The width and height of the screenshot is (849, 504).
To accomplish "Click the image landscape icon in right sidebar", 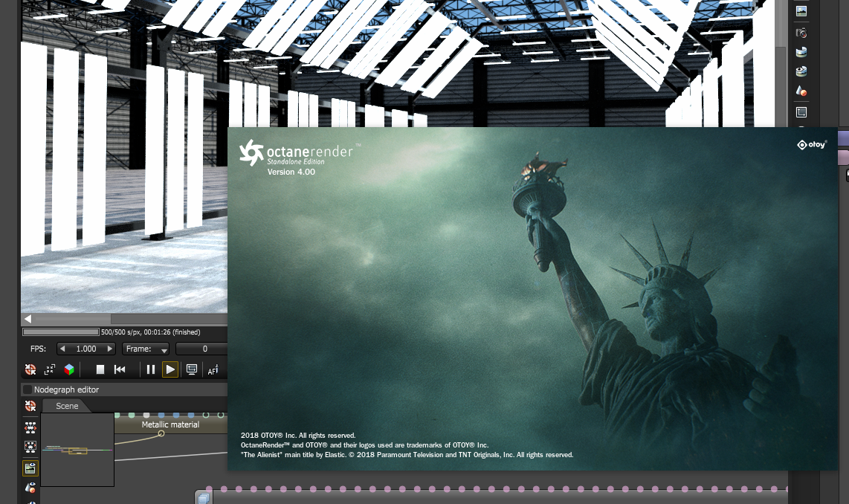I will pyautogui.click(x=801, y=11).
